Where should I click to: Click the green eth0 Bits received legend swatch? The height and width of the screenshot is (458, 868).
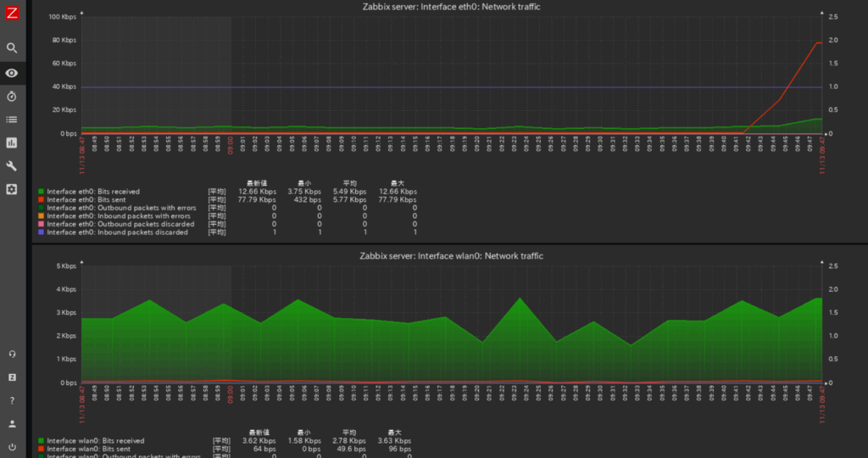(x=42, y=192)
